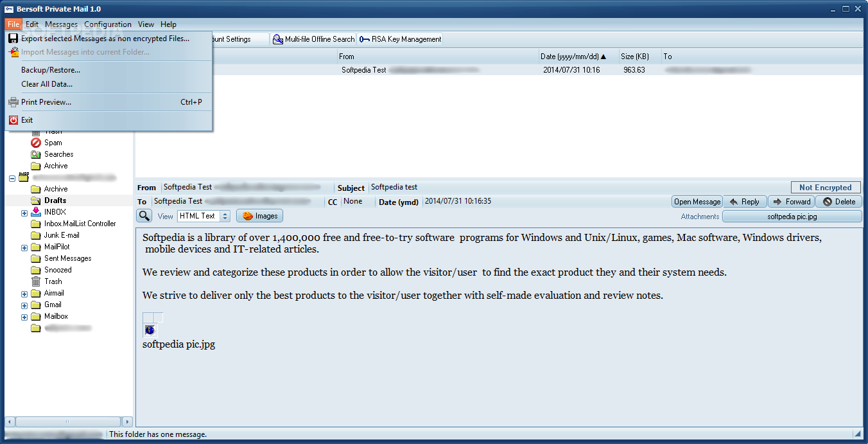Expand the Airmail folder node
This screenshot has height=444, width=868.
click(x=24, y=294)
